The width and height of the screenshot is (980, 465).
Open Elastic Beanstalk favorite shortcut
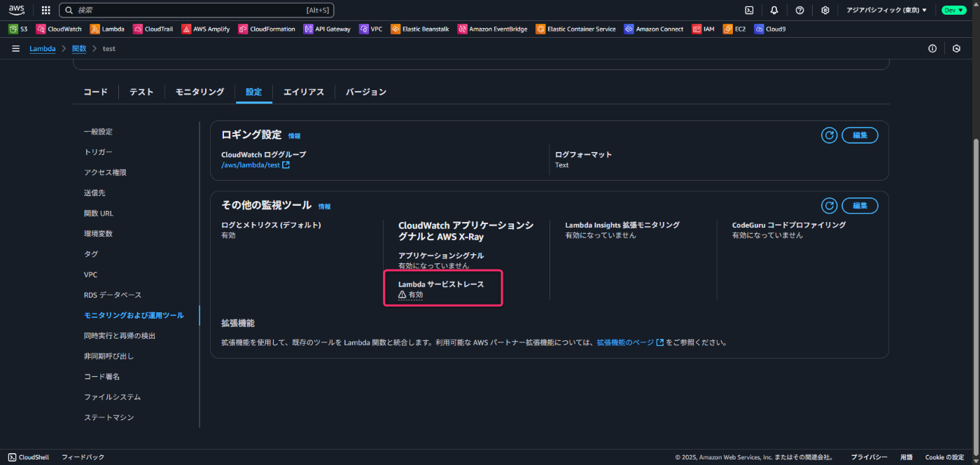click(420, 29)
